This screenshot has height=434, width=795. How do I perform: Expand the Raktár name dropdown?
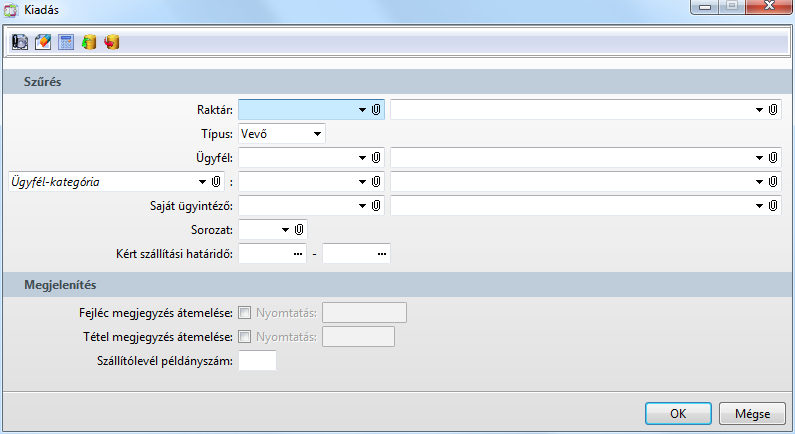(x=760, y=110)
